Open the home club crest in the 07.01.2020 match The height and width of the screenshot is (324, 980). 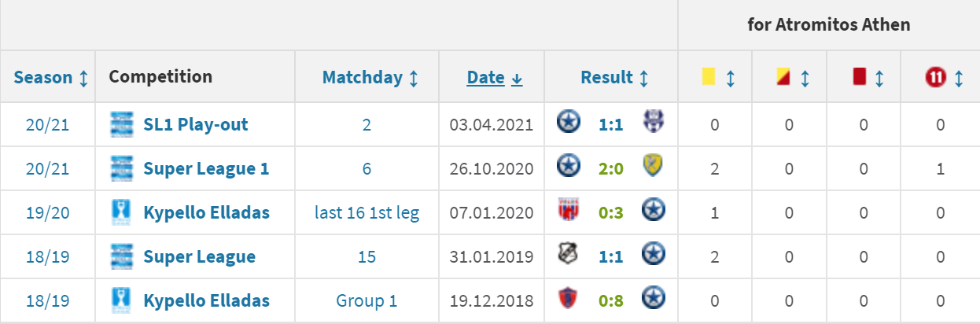567,212
